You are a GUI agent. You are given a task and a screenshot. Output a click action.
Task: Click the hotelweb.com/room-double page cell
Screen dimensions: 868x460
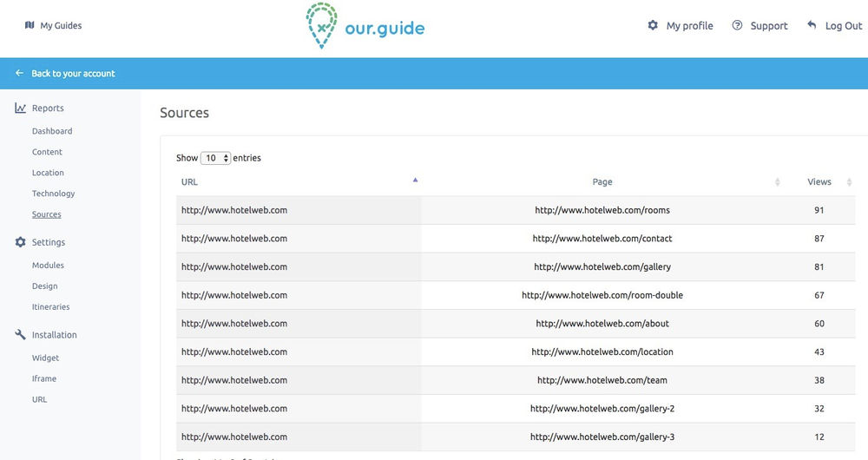602,295
